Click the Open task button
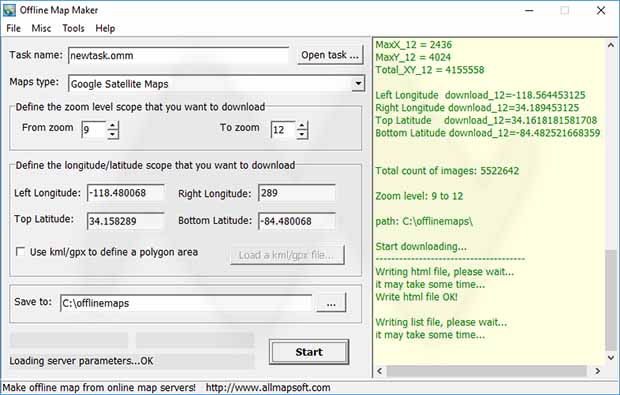 330,55
